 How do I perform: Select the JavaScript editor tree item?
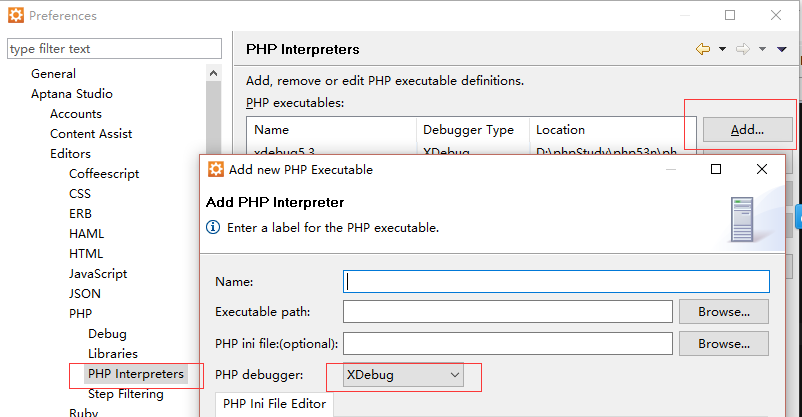(97, 274)
